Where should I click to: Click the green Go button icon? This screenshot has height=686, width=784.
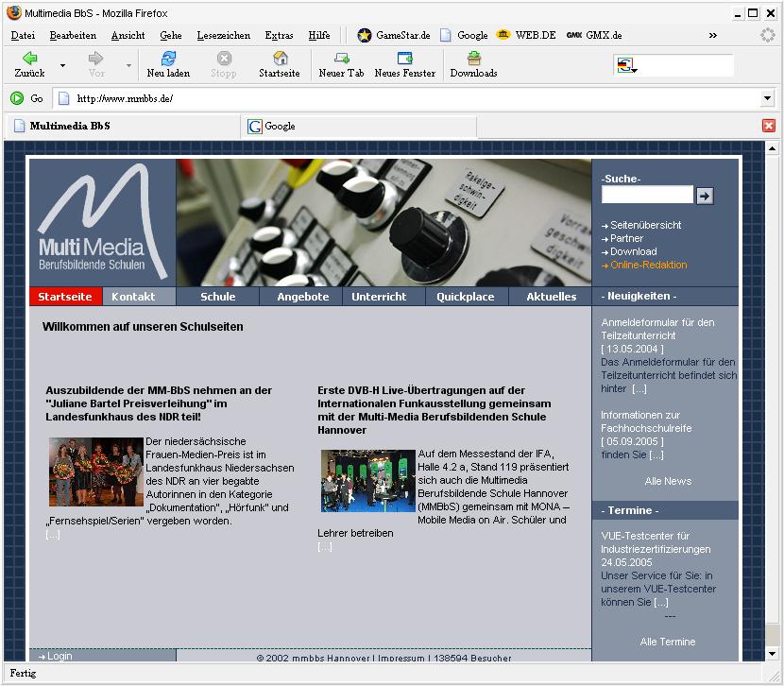(x=17, y=98)
